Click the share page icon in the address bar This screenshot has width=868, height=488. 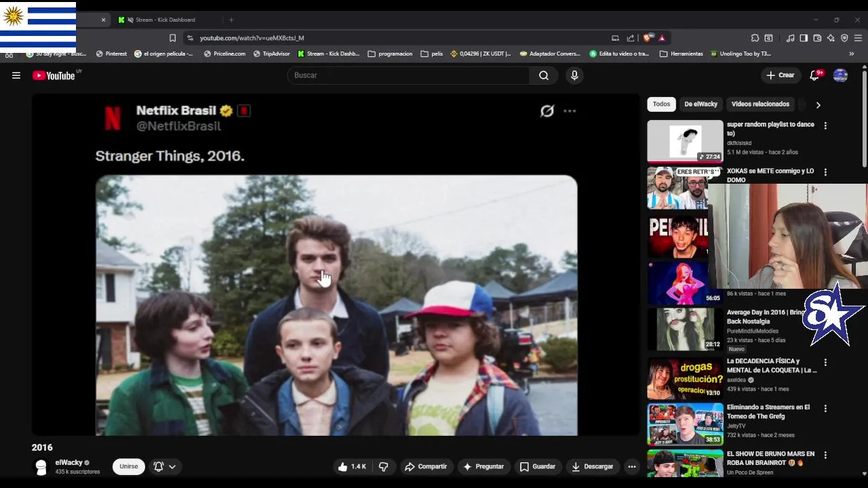pos(631,38)
